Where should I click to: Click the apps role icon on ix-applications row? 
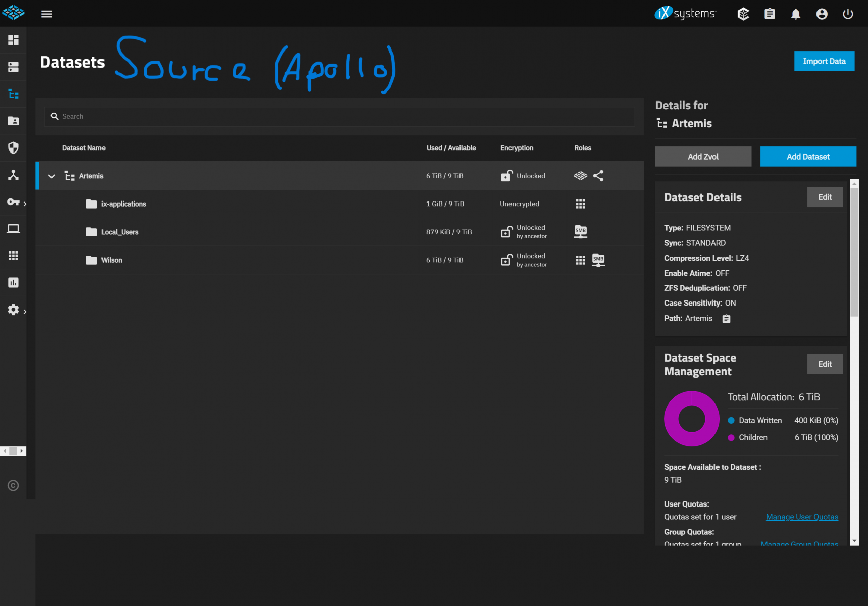click(581, 204)
